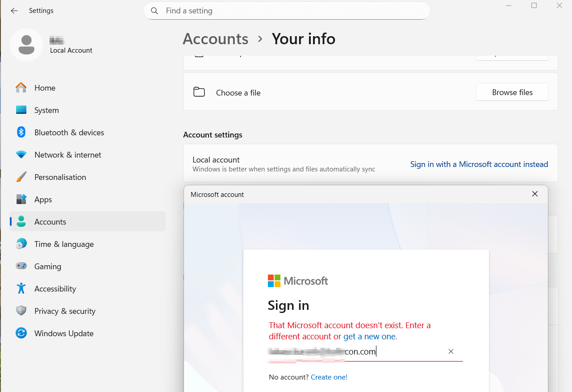
Task: Clear the email field with the X
Action: pos(451,352)
